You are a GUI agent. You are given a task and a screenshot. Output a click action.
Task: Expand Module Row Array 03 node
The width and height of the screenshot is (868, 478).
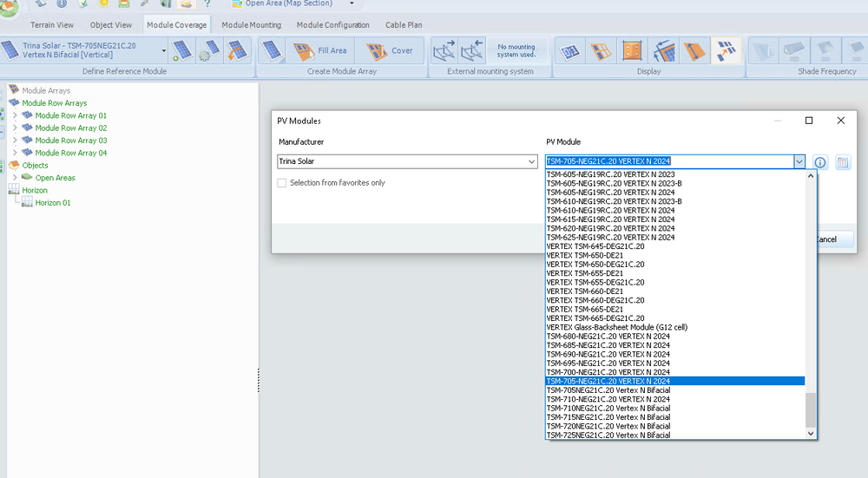tap(15, 141)
